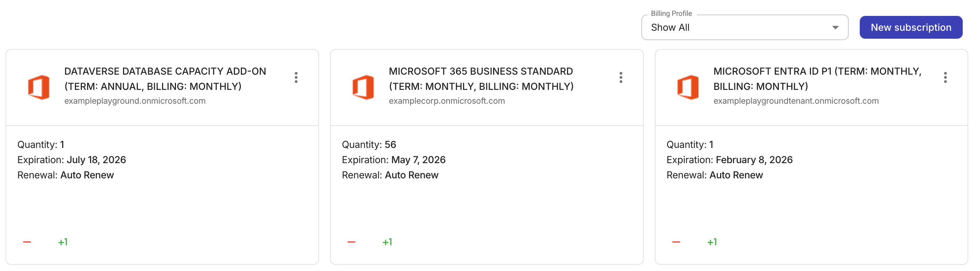980x271 pixels.
Task: Click +1 on the Microsoft 365 Business Standard card
Action: [388, 241]
